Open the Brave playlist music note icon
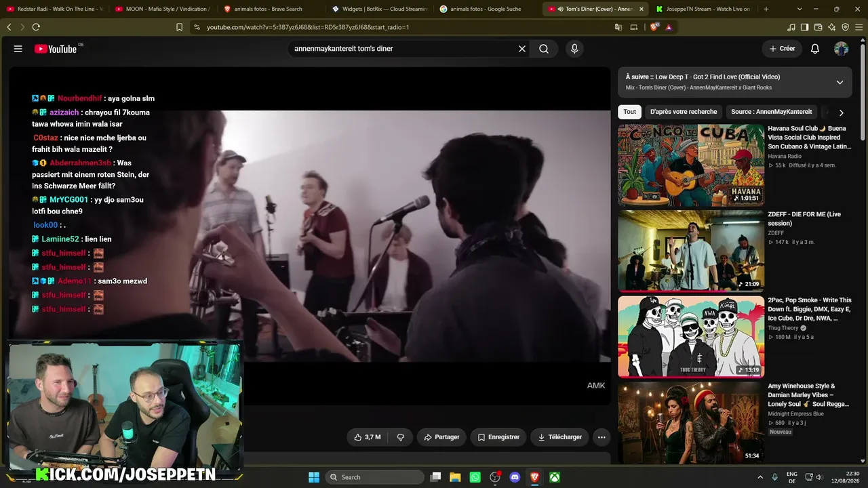868x488 pixels. [x=791, y=27]
